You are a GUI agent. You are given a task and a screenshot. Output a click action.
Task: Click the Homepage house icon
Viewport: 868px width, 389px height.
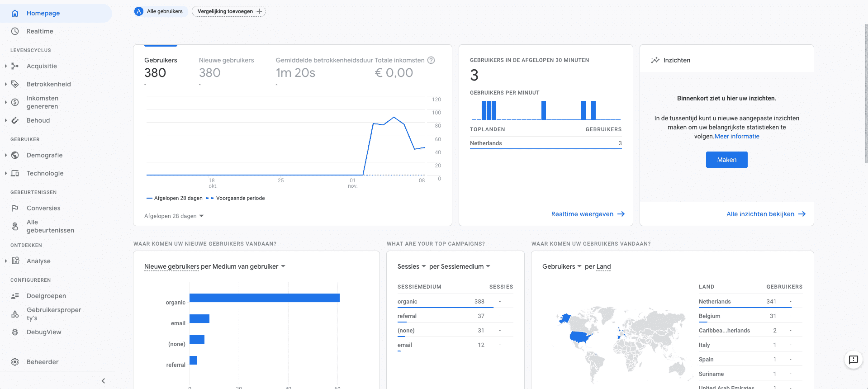15,13
